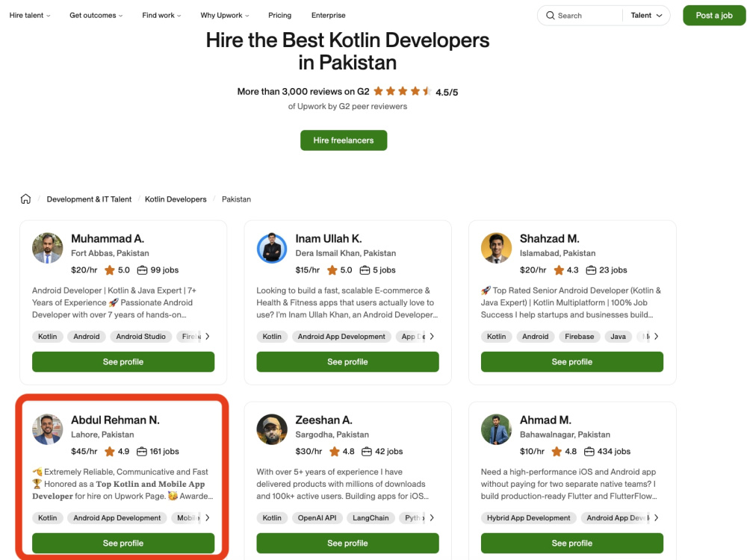Click the Hire freelancers button

(x=344, y=140)
